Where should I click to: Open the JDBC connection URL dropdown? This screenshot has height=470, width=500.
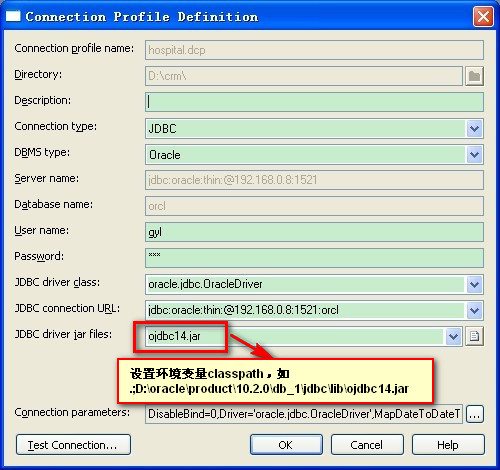pos(474,311)
